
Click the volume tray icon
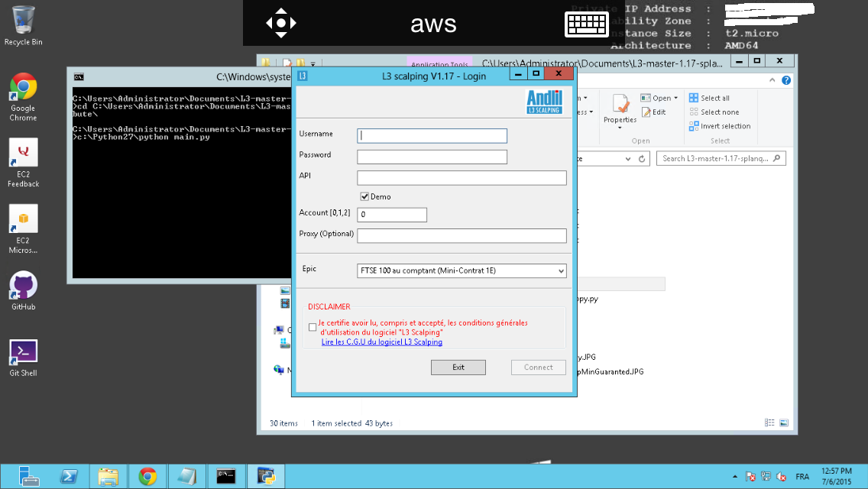tap(782, 476)
